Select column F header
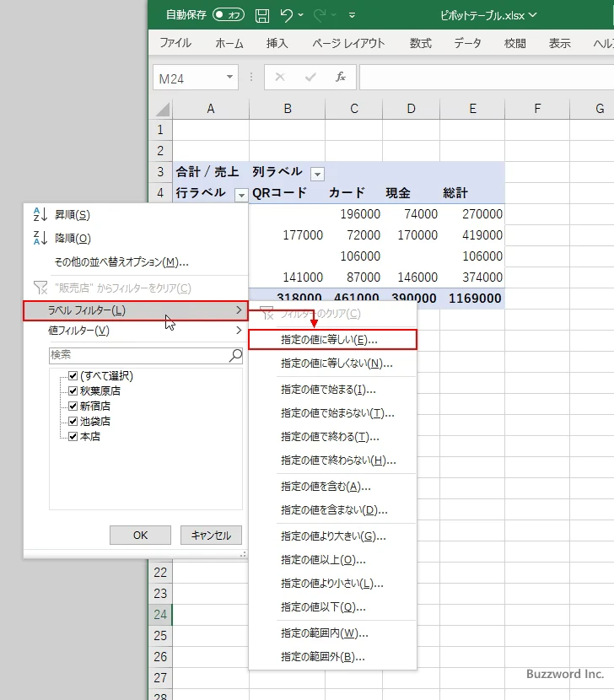 coord(537,109)
